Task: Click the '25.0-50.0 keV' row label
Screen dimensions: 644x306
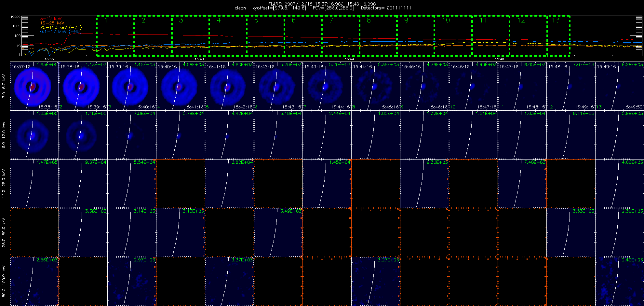Action: pyautogui.click(x=4, y=232)
